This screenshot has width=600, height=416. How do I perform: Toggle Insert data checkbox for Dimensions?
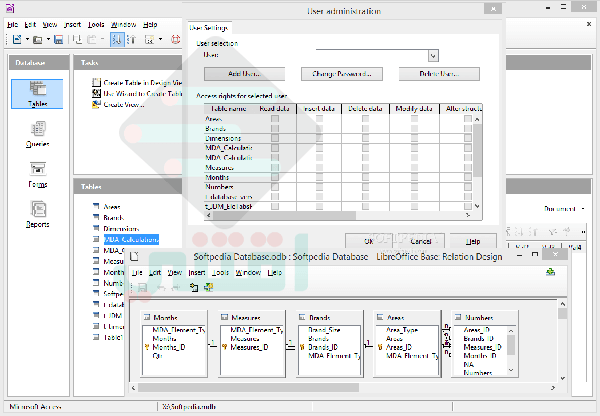point(319,138)
